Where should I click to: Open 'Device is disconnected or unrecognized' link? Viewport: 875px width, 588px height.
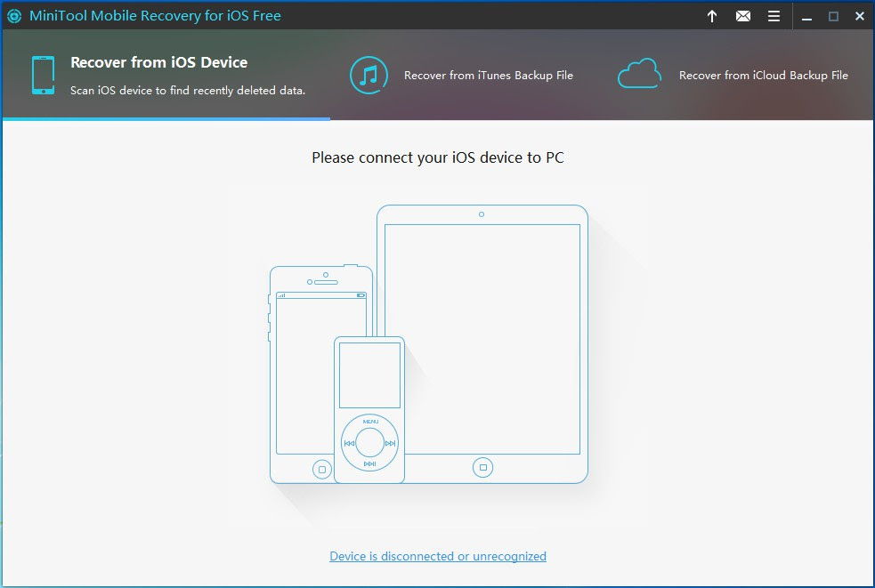click(x=438, y=556)
